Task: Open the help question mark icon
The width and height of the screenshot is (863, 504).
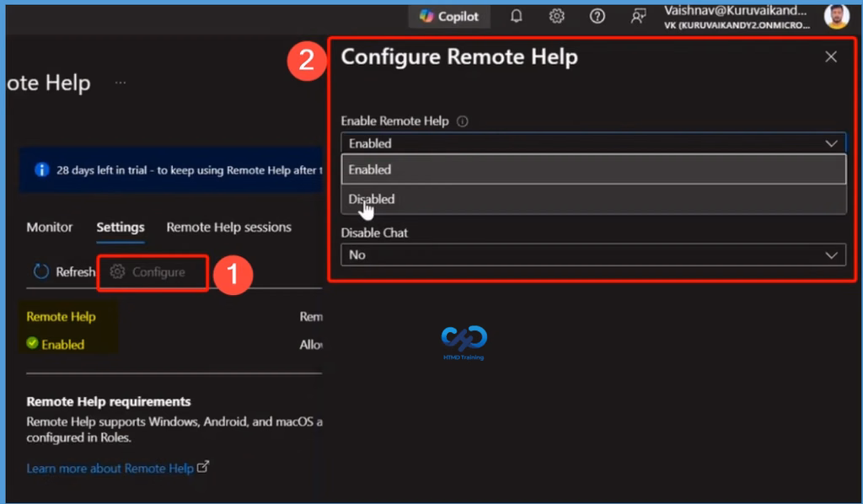Action: (x=598, y=17)
